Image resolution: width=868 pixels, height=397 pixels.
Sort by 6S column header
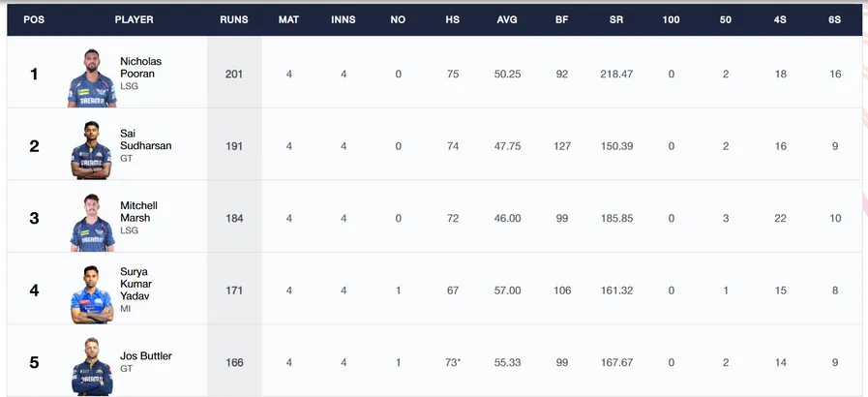coord(835,19)
